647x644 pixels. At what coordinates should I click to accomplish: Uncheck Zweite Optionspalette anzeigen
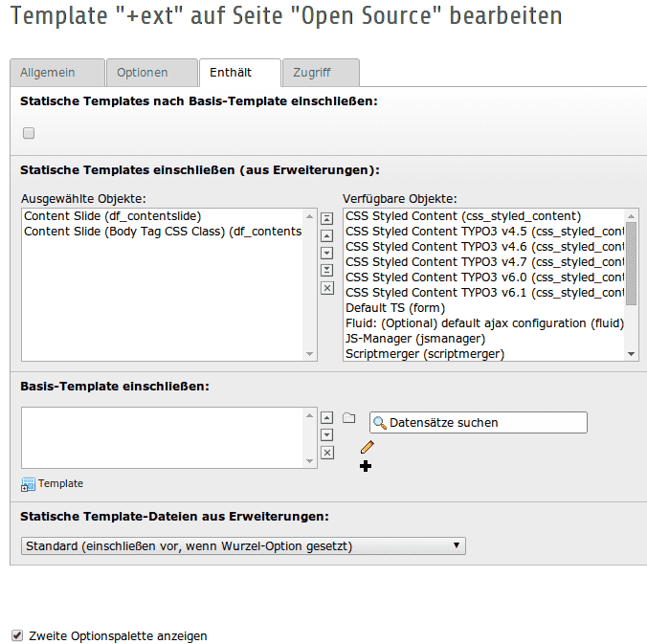point(17,635)
